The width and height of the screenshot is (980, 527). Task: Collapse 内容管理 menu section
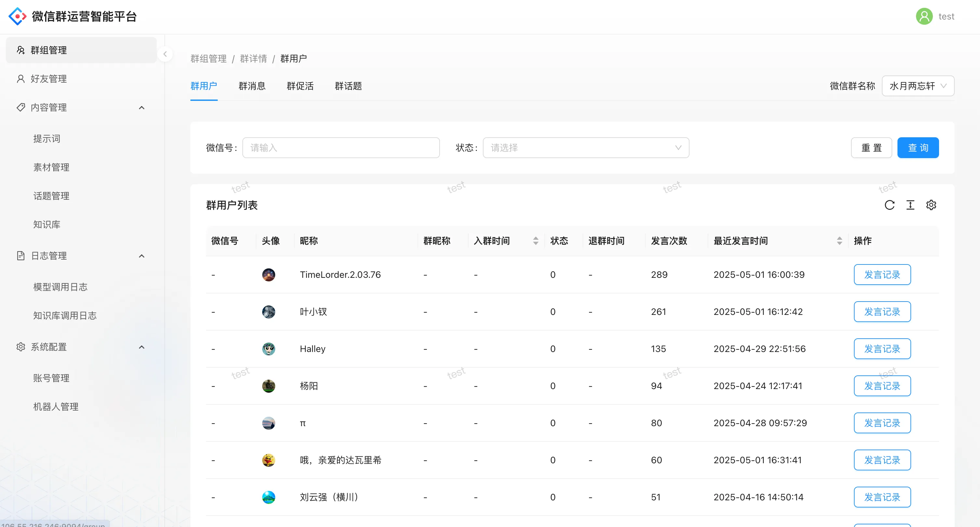pos(142,108)
